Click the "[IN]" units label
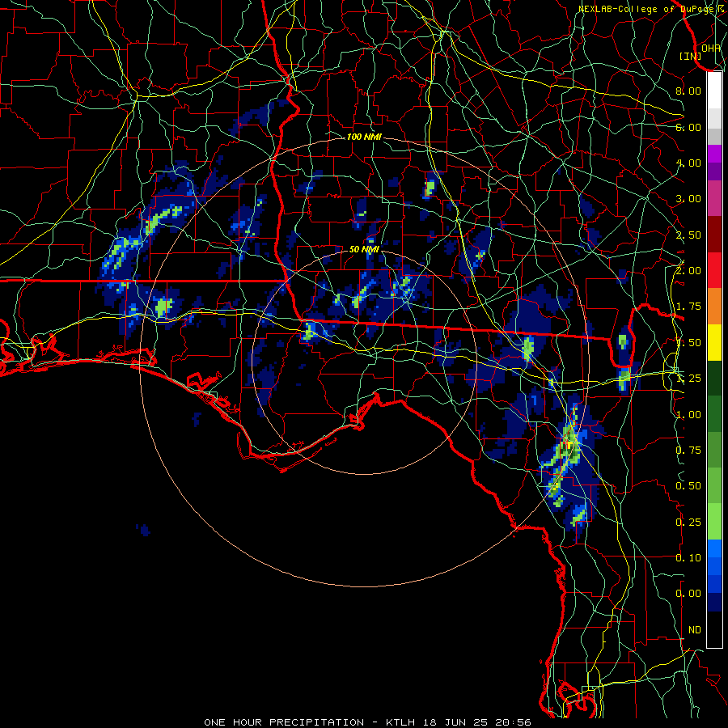728x728 pixels. 691,56
